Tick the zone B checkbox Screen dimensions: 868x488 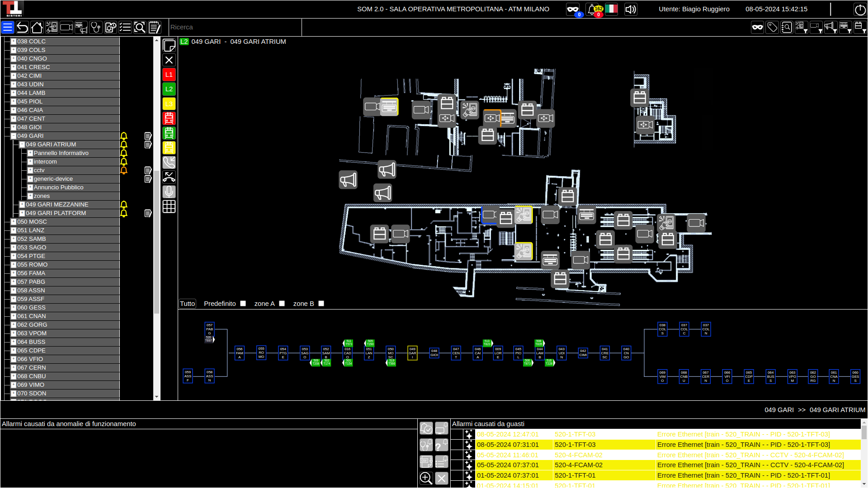point(321,304)
